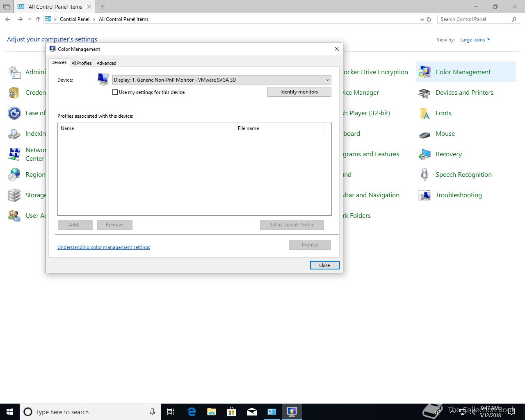
Task: Open Credential Manager icon
Action: point(14,93)
